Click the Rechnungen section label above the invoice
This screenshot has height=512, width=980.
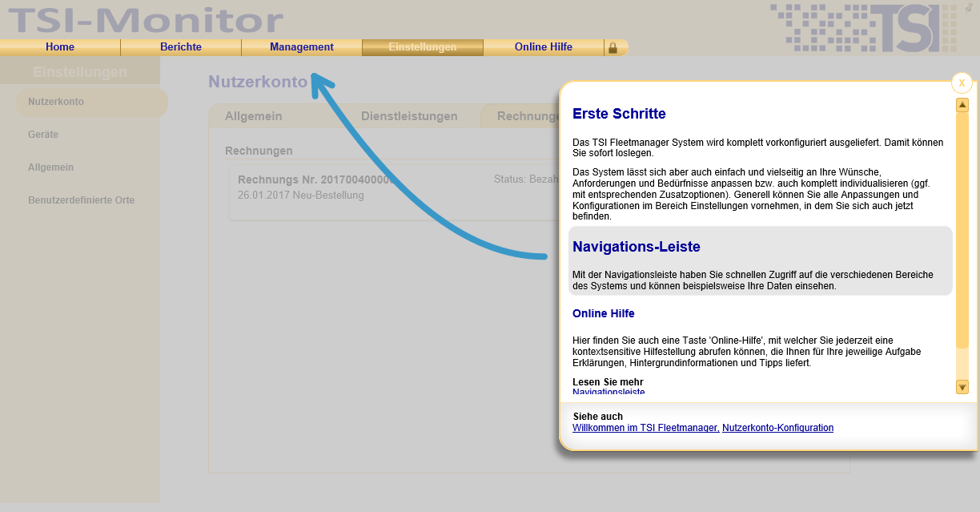[x=259, y=151]
